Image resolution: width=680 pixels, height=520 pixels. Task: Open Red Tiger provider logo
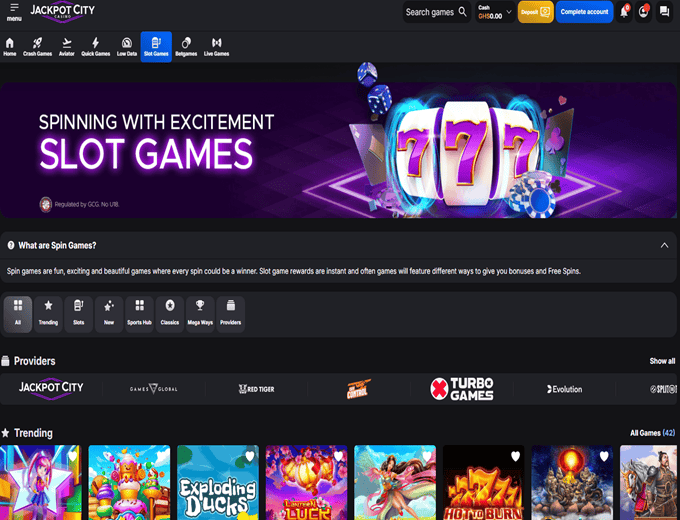(256, 389)
